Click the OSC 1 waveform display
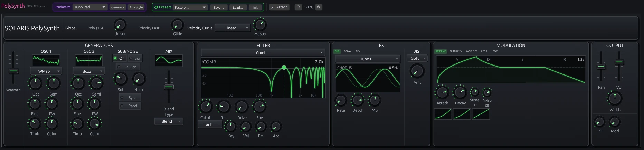Screen dimensions: 644x150 46,60
